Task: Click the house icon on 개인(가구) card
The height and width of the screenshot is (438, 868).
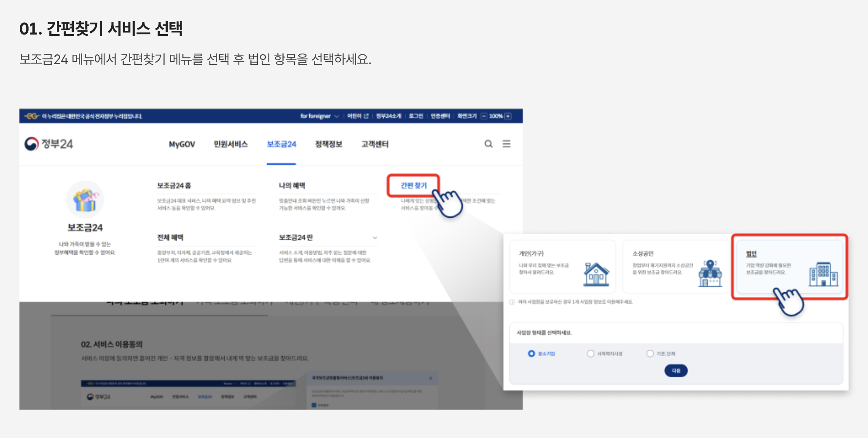Action: pos(596,274)
